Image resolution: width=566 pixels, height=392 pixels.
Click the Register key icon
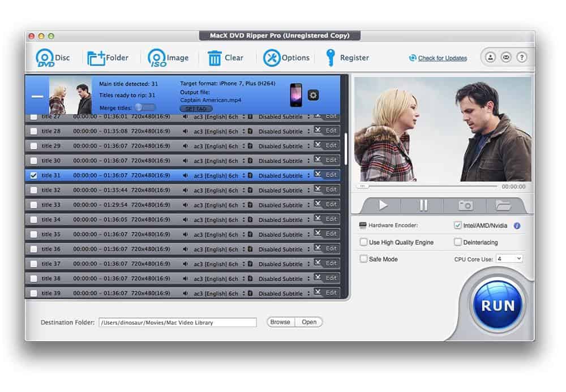(x=330, y=58)
